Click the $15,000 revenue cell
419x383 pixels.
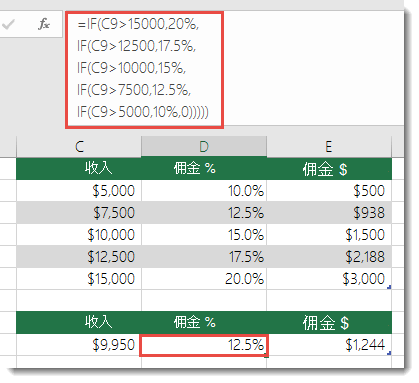tap(79, 279)
